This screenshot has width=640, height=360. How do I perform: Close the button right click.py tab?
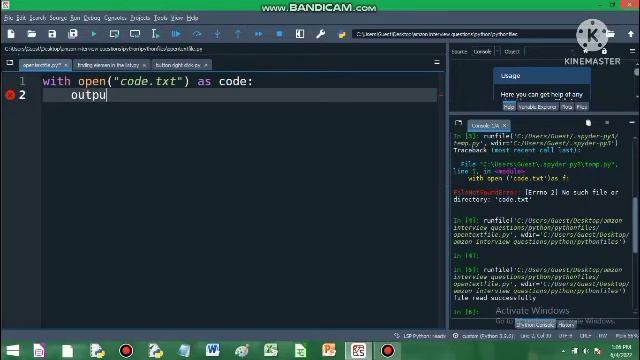(206, 65)
